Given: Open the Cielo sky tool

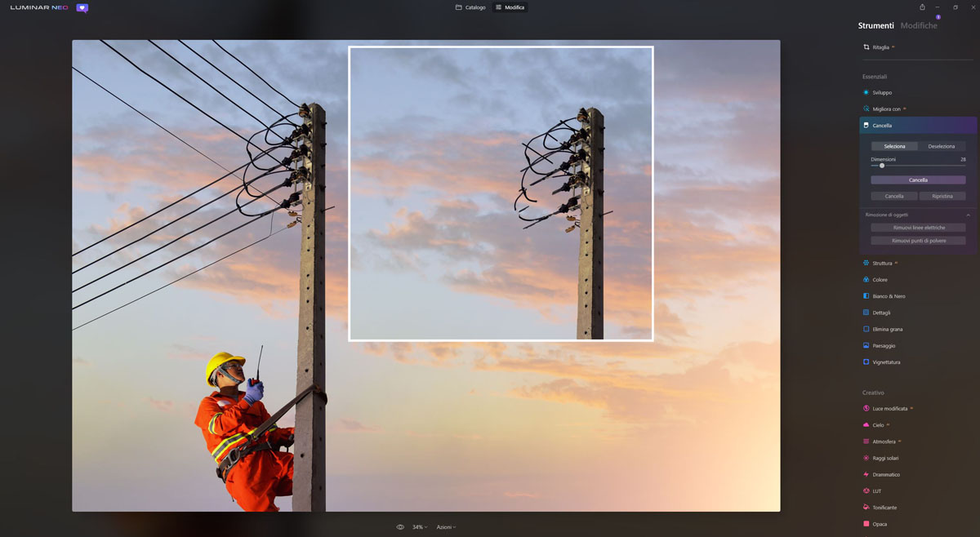Looking at the screenshot, I should (x=877, y=425).
